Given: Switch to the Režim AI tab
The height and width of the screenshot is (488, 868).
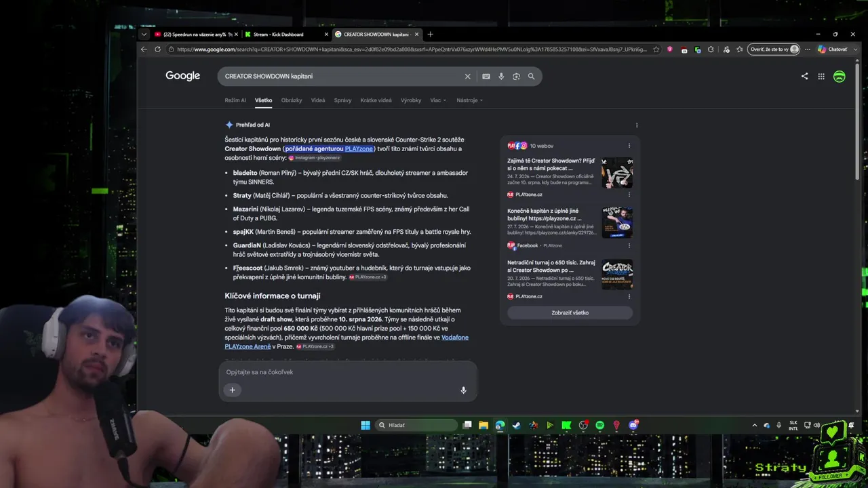Looking at the screenshot, I should click(235, 100).
